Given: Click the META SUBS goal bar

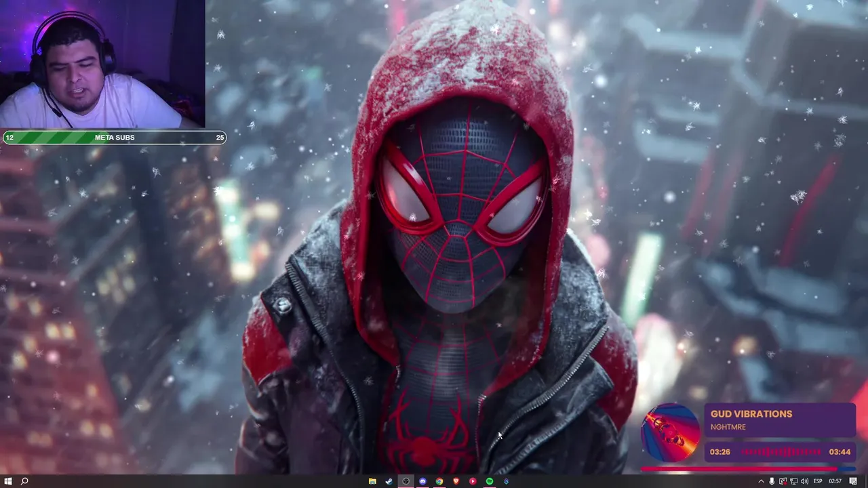Looking at the screenshot, I should [114, 138].
